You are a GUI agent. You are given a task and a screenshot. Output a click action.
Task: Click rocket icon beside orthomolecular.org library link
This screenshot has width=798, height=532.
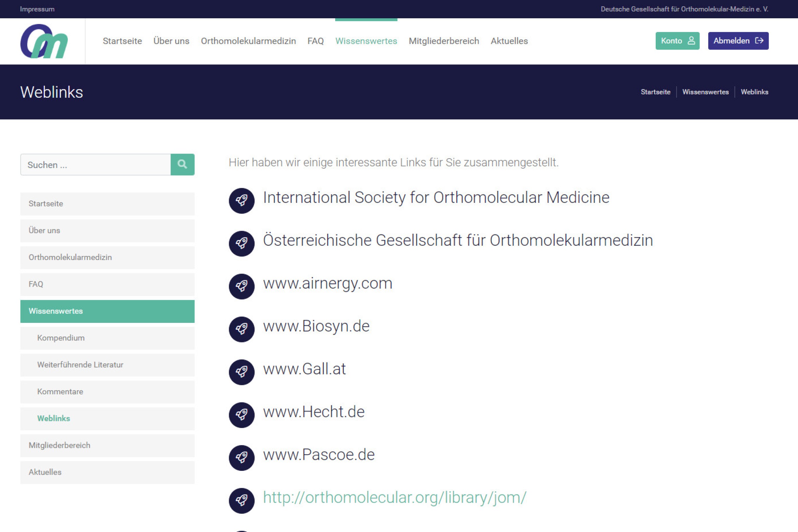(242, 500)
